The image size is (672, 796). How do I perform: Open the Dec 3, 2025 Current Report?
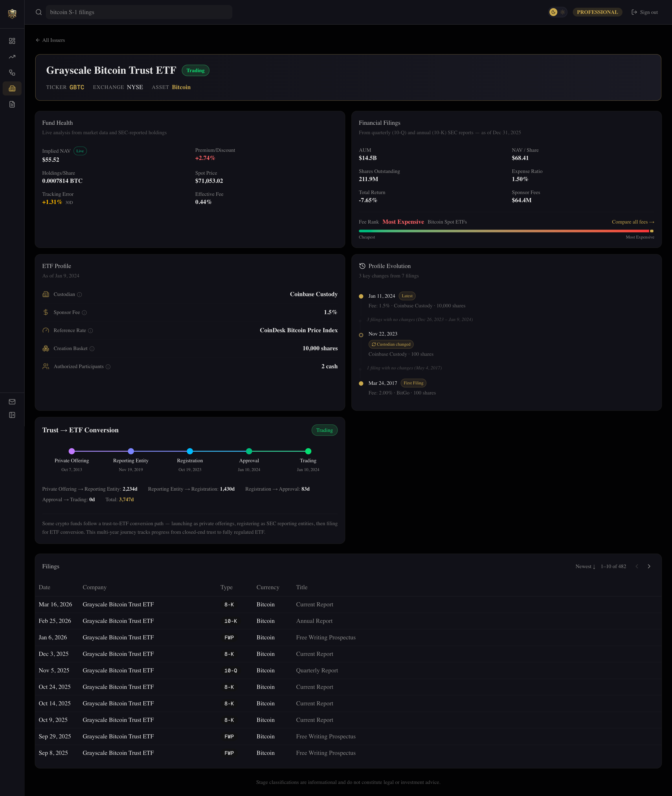click(x=348, y=654)
